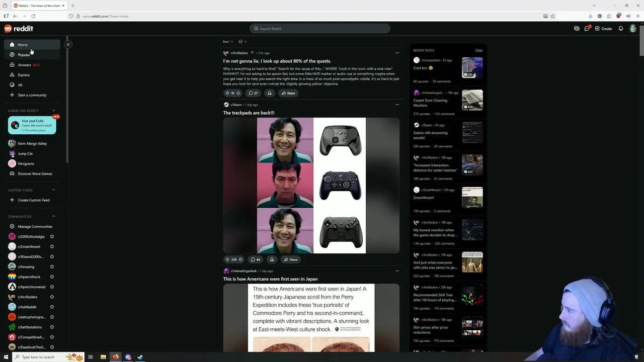This screenshot has width=644, height=362.
Task: Open the Windows Start menu
Action: (6, 357)
